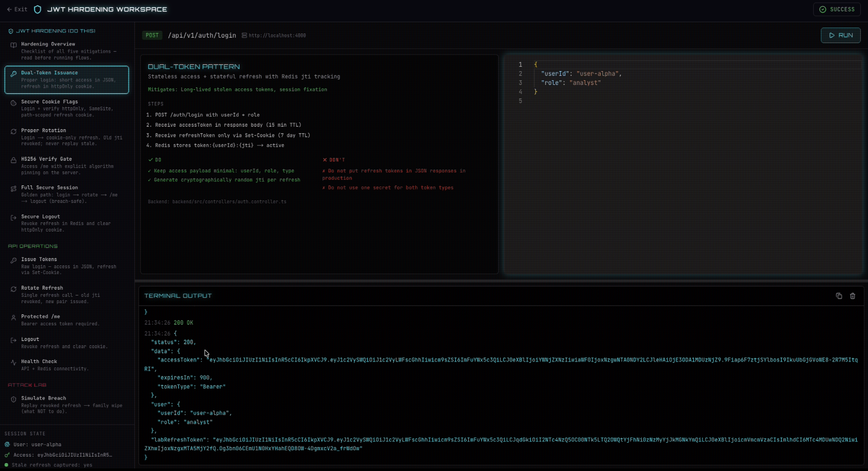Click the key icon beside Access token state
868x471 pixels.
coord(7,455)
